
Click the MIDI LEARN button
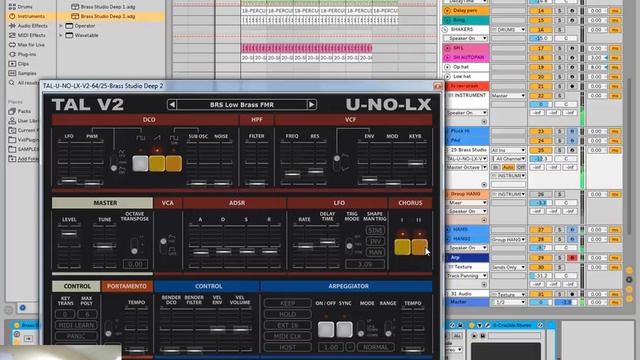(76, 325)
